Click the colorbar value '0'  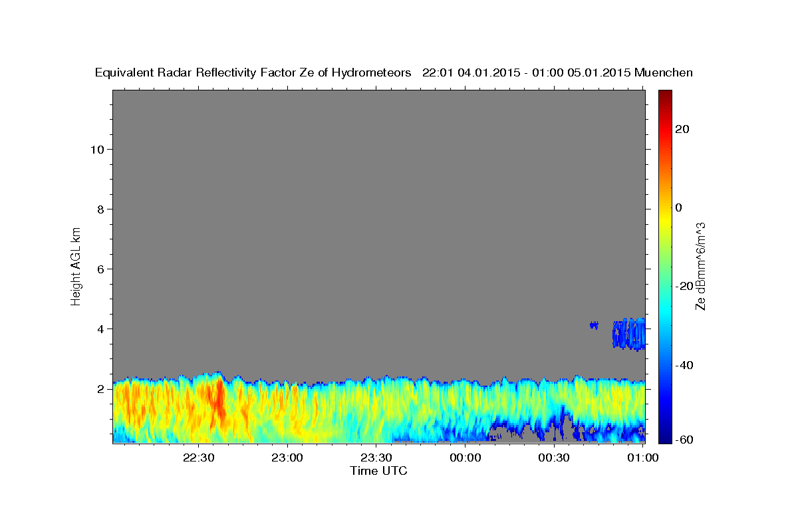(x=679, y=207)
